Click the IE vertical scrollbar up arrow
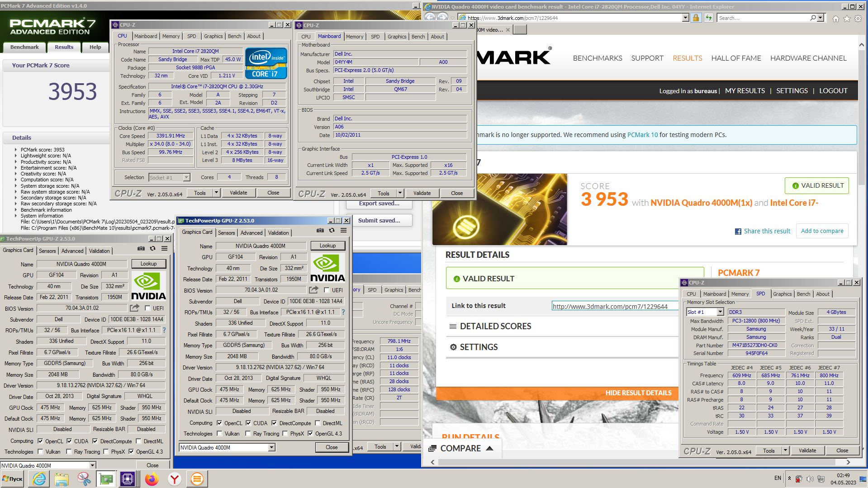868x488 pixels. click(863, 44)
